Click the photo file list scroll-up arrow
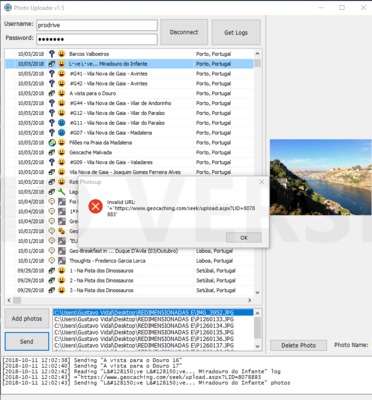Image resolution: width=372 pixels, height=400 pixels. (257, 313)
